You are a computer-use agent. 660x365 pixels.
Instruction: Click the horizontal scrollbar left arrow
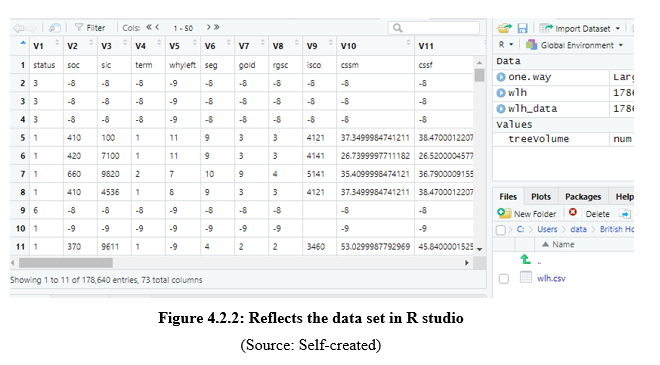pyautogui.click(x=13, y=263)
